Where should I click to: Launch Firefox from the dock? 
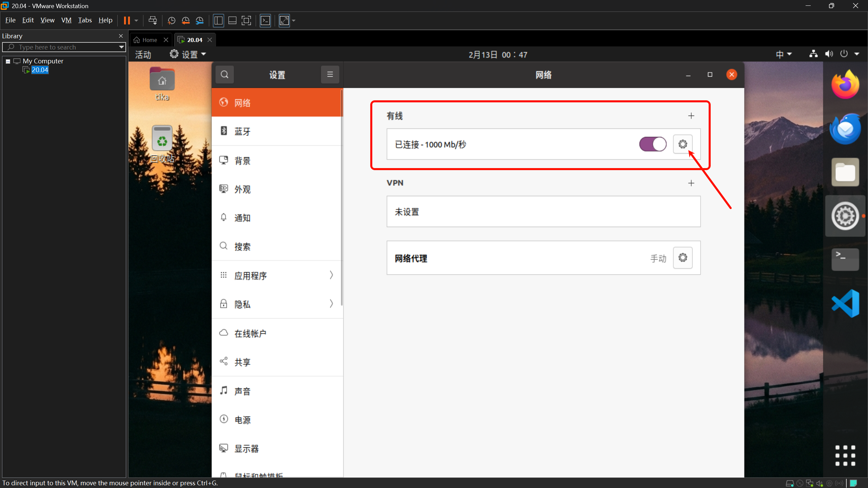[x=845, y=85]
